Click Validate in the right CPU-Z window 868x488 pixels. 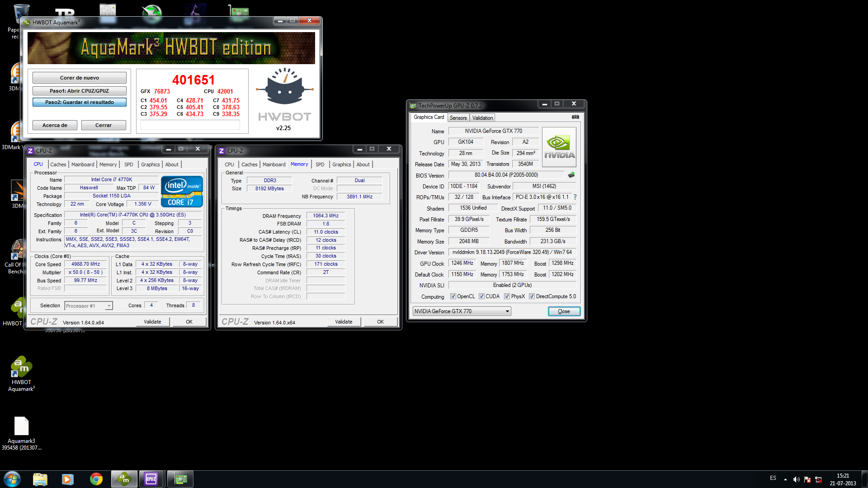[x=344, y=322]
